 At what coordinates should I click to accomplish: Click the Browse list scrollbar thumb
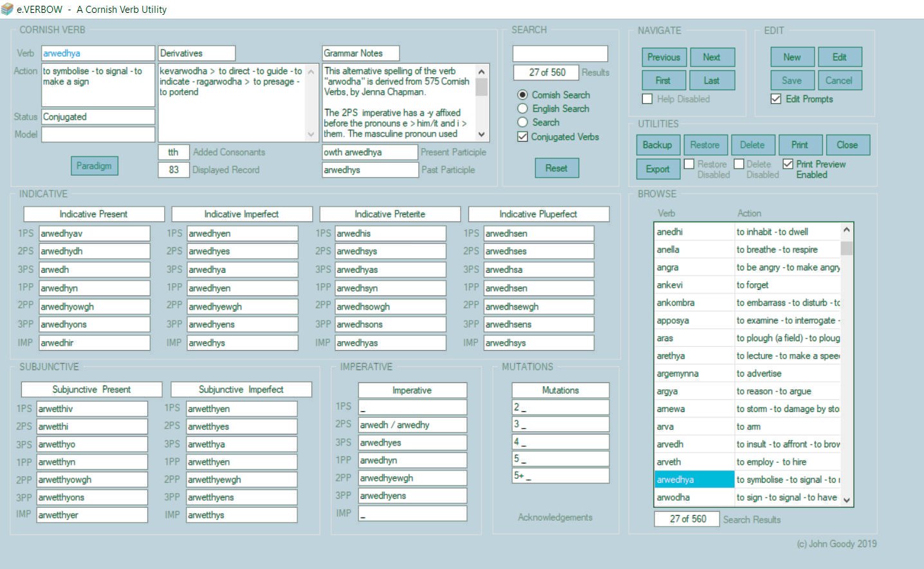pos(847,248)
